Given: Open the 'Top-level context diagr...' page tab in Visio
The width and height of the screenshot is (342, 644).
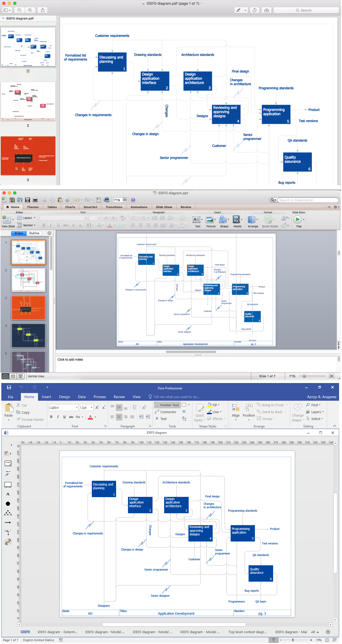Looking at the screenshot, I should [x=248, y=632].
